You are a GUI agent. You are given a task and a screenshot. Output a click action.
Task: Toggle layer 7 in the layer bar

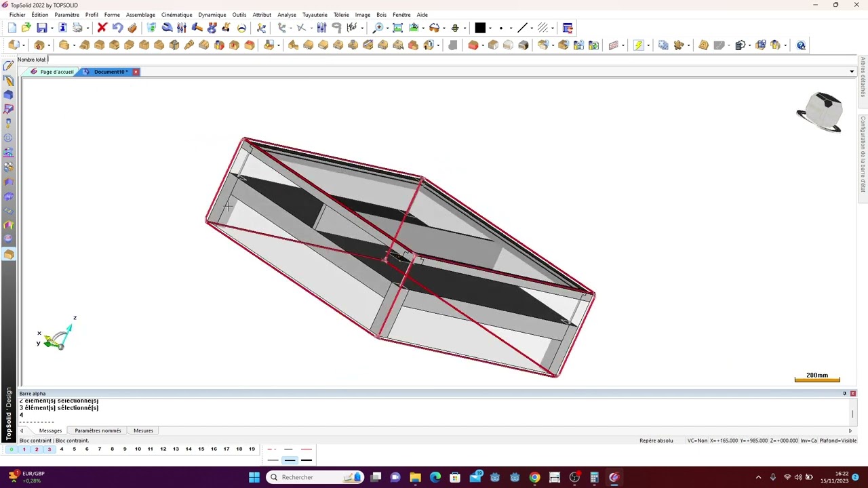coord(100,449)
